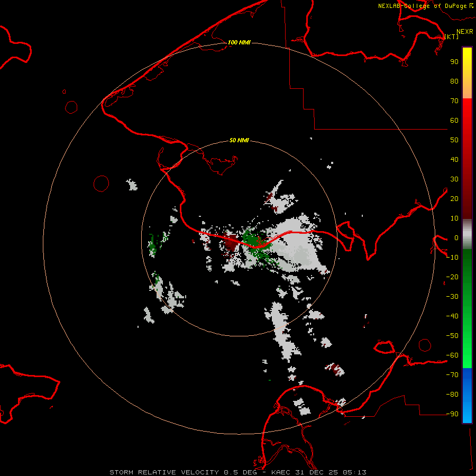Click the 0.5 DEG elevation text in caption
The width and height of the screenshot is (476, 476).
(x=241, y=472)
